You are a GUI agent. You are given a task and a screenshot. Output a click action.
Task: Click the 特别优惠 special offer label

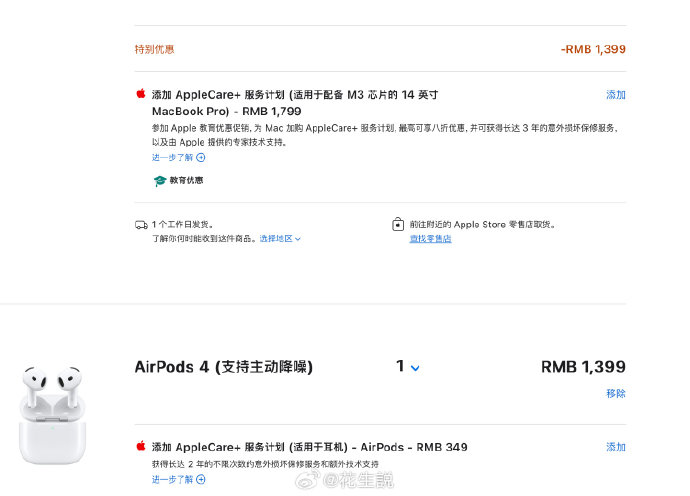pos(154,49)
